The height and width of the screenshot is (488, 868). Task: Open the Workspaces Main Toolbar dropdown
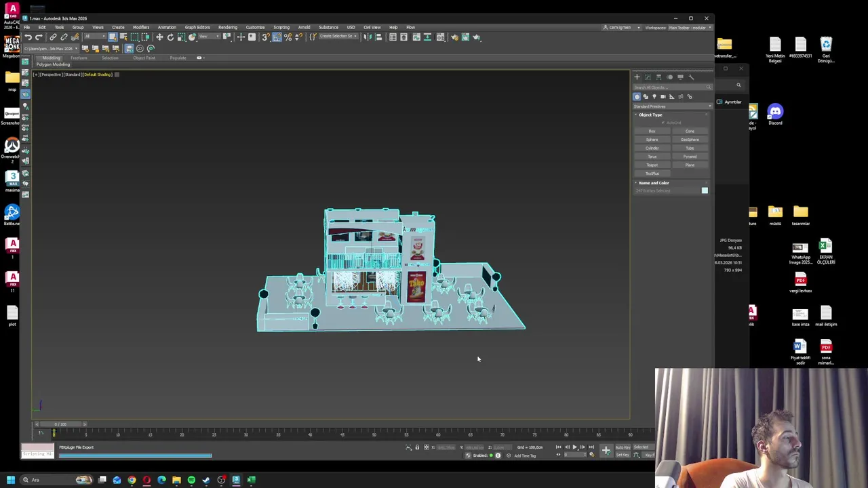click(690, 28)
